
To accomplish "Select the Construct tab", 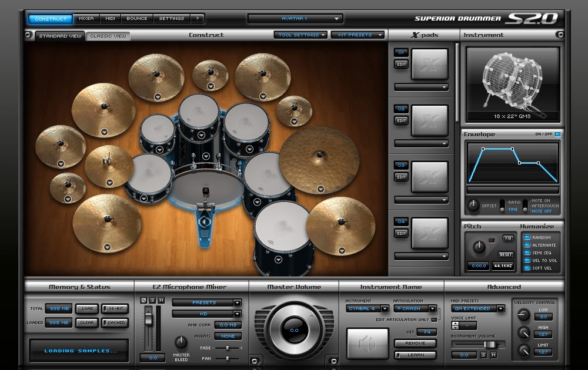I will coord(51,19).
